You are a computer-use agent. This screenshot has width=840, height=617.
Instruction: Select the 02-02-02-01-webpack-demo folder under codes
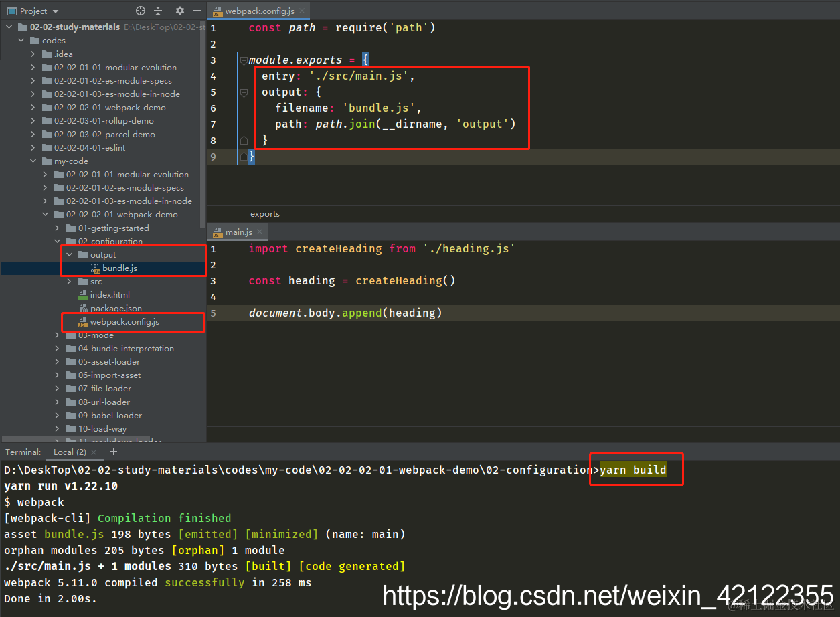pyautogui.click(x=110, y=108)
